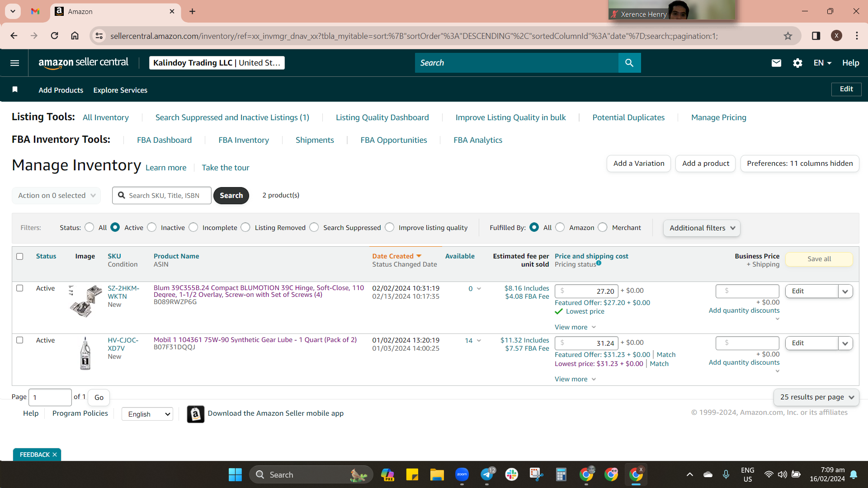Set Fulfilled By filter to Amazon

[560, 227]
